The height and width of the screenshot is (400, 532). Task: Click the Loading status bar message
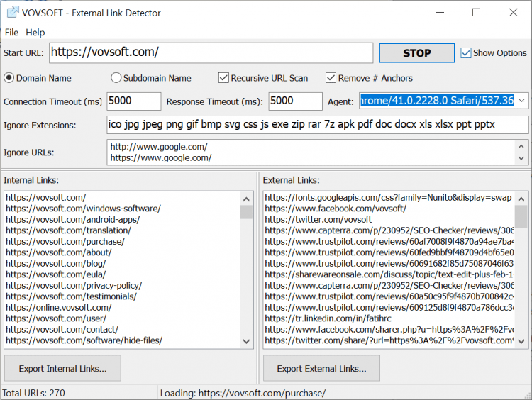[243, 393]
